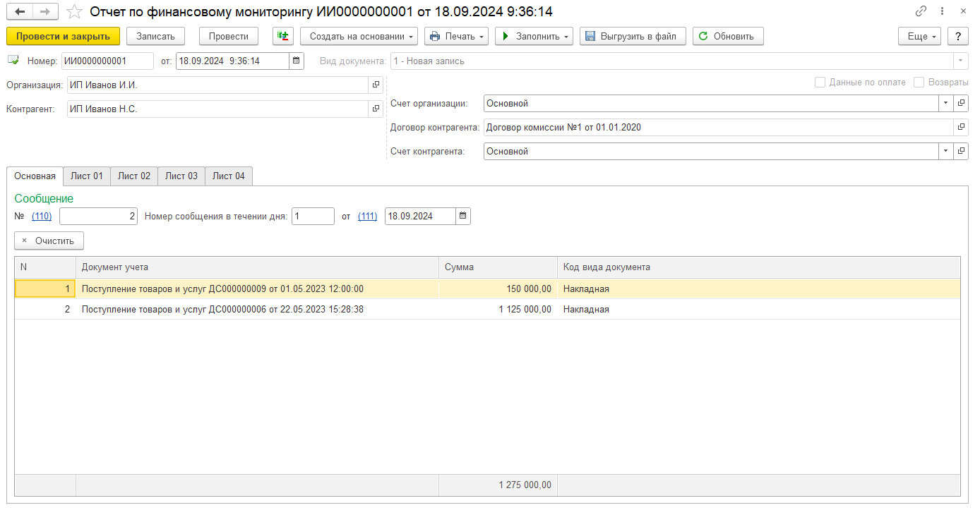Click the Записать button
This screenshot has width=980, height=510.
tap(155, 36)
